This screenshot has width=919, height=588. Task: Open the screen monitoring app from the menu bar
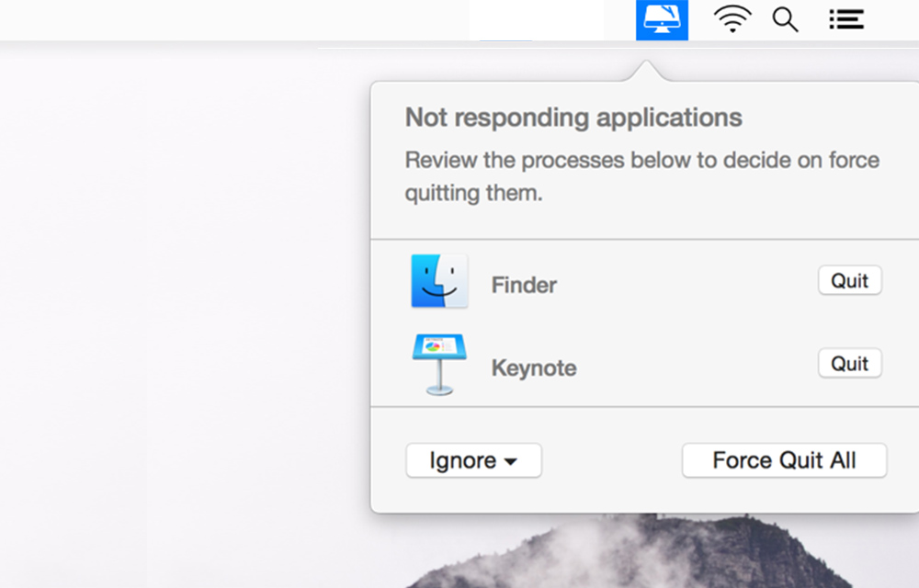pos(662,19)
